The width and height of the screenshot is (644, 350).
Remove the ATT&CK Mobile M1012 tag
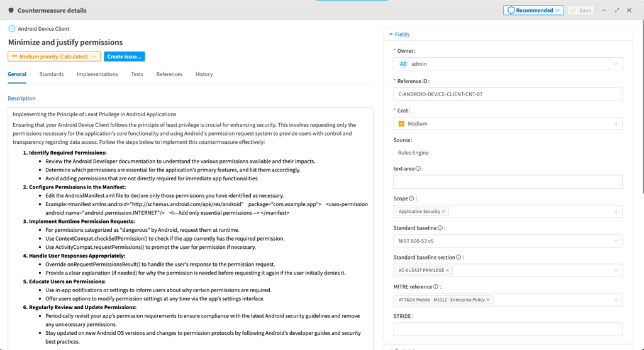click(x=488, y=300)
